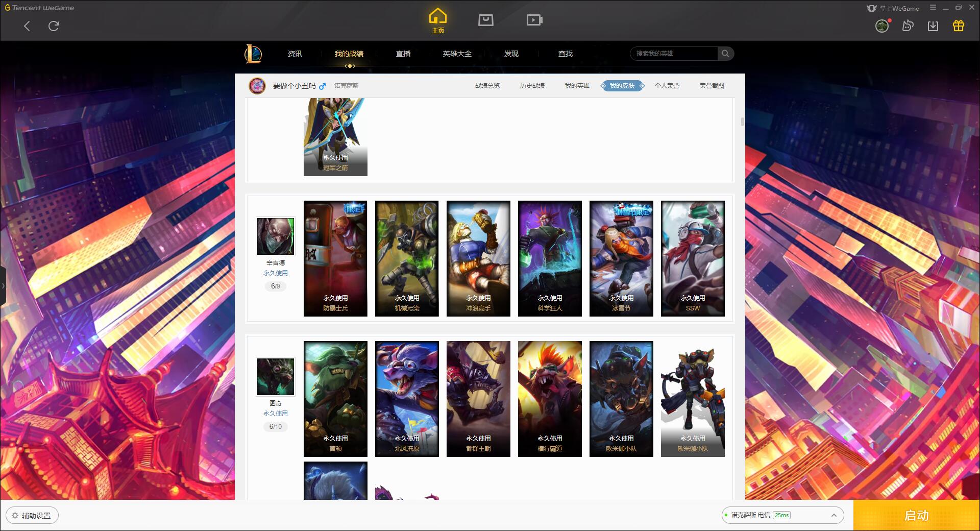Open the white-background 欧米伽小队 skin card
The width and height of the screenshot is (980, 531).
pyautogui.click(x=693, y=399)
